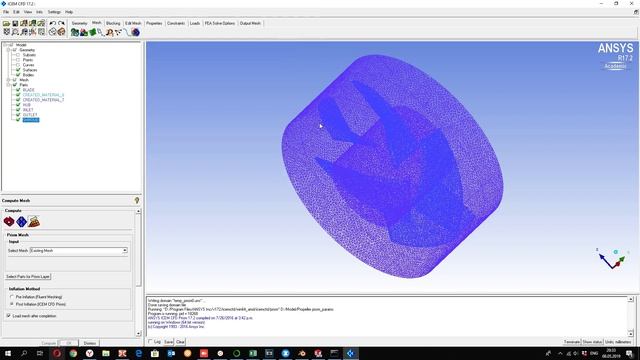Collapse the Geometry tree node
Viewport: 640px width, 360px height.
pos(9,50)
